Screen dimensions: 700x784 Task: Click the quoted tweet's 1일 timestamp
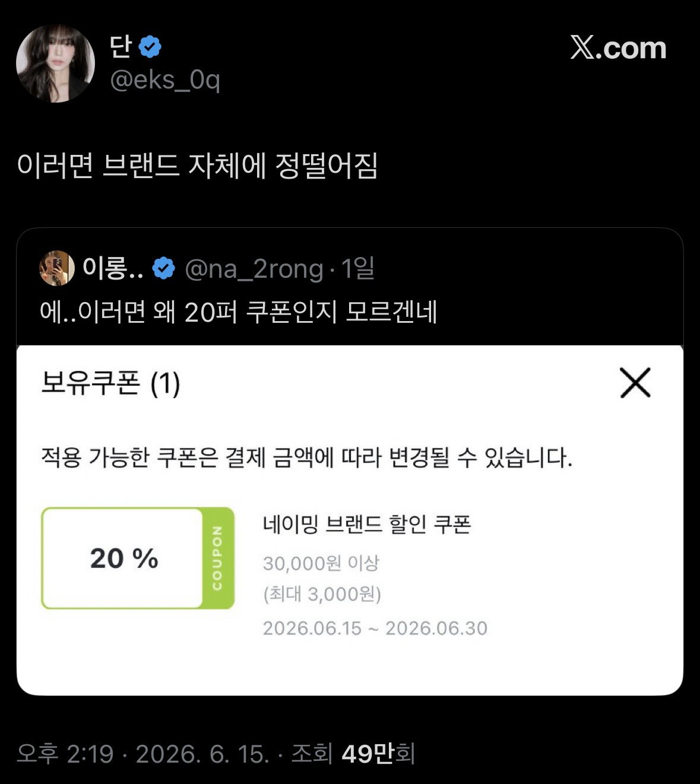point(358,269)
